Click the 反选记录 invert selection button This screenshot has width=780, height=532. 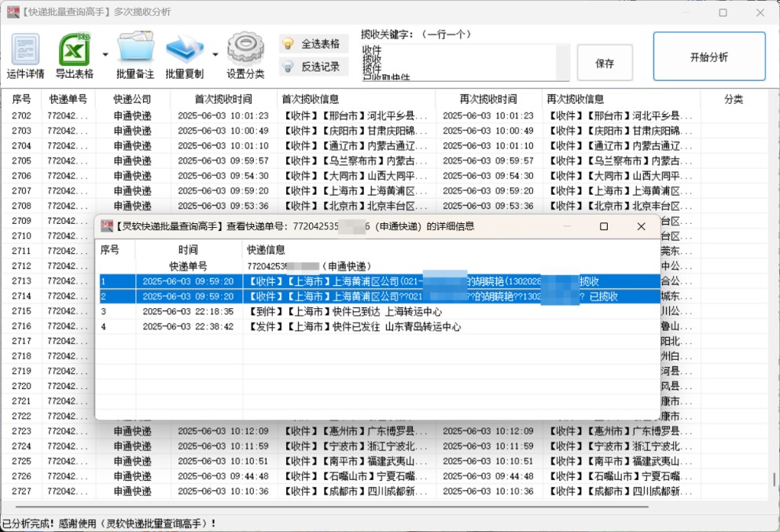[314, 67]
